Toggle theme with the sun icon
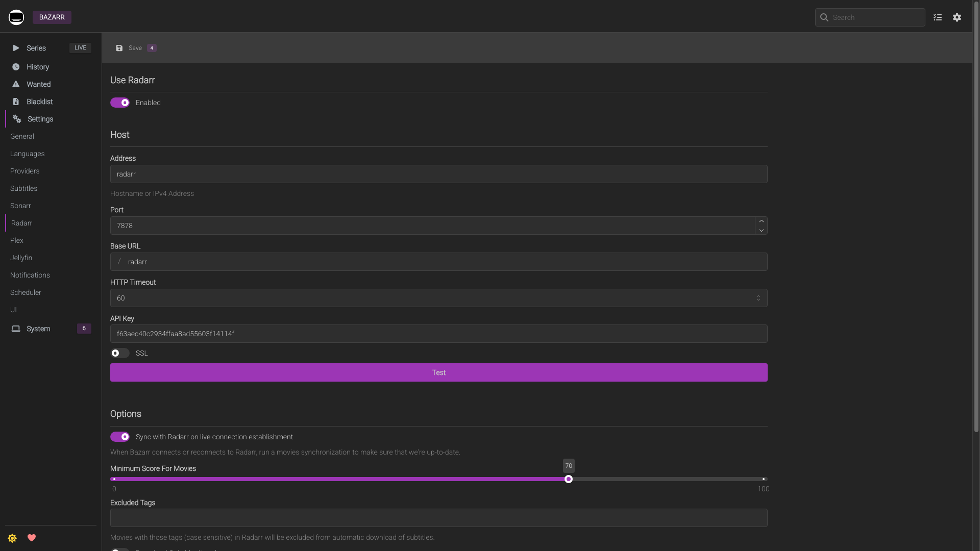Viewport: 980px width, 551px height. pyautogui.click(x=12, y=538)
